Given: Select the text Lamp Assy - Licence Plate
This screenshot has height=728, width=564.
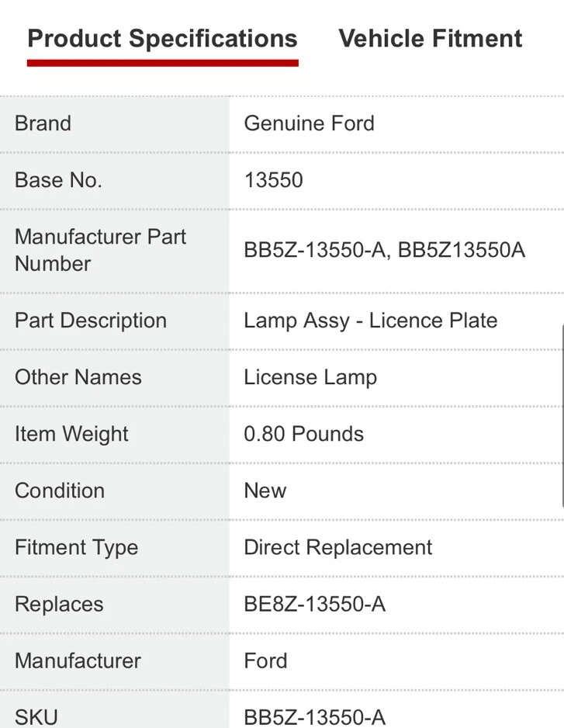Looking at the screenshot, I should pyautogui.click(x=371, y=320).
